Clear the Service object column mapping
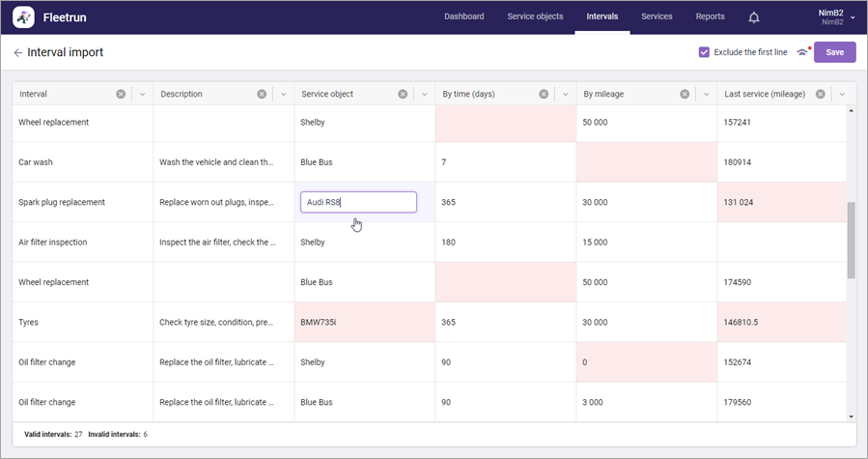The height and width of the screenshot is (459, 868). pyautogui.click(x=403, y=95)
